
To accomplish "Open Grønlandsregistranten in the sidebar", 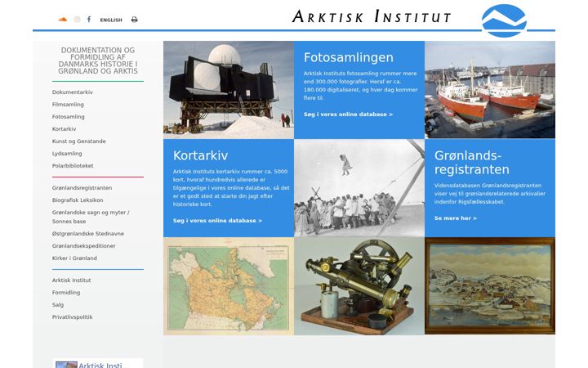I will (x=82, y=188).
